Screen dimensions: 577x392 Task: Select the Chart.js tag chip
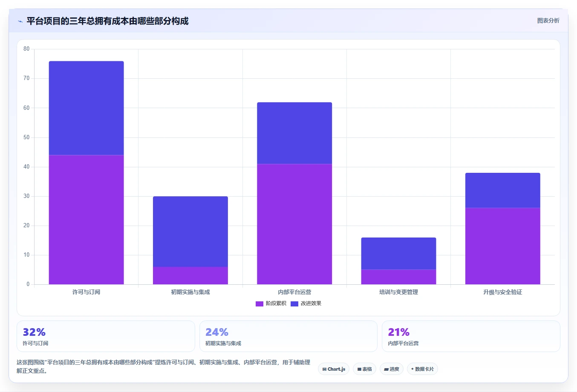[334, 369]
